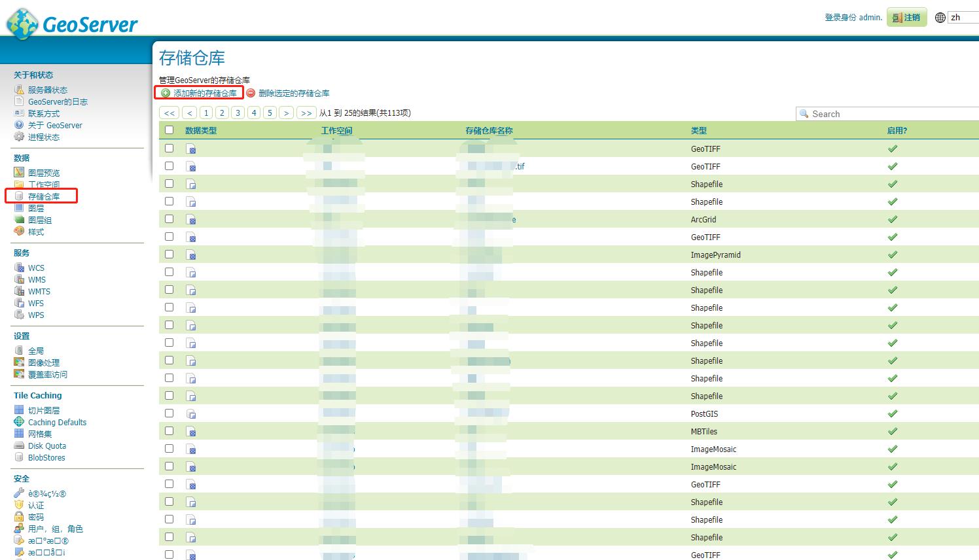Click the data type icon in MBTiles row

click(191, 432)
